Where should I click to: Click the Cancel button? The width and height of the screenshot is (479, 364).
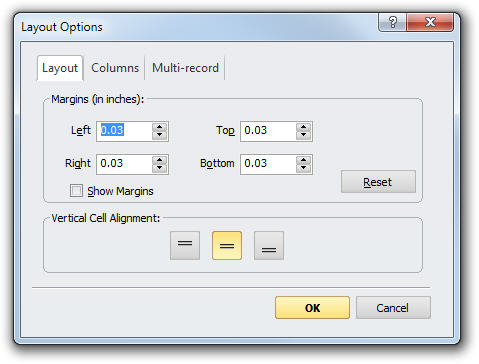393,308
